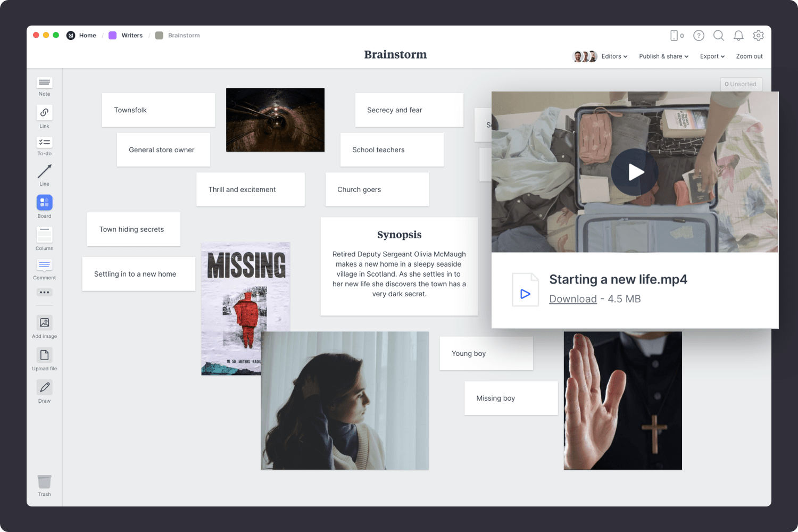This screenshot has height=532, width=798.
Task: Activate the Draw pencil tool
Action: [x=44, y=387]
